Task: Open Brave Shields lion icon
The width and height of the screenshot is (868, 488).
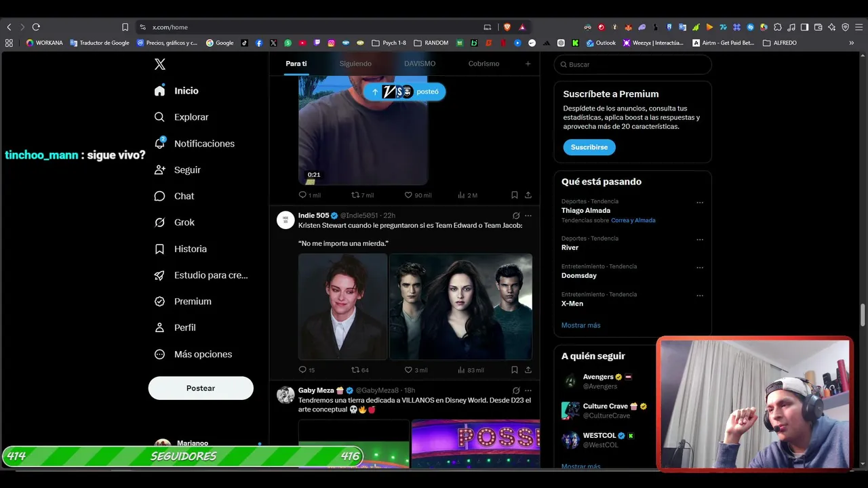Action: (x=507, y=27)
